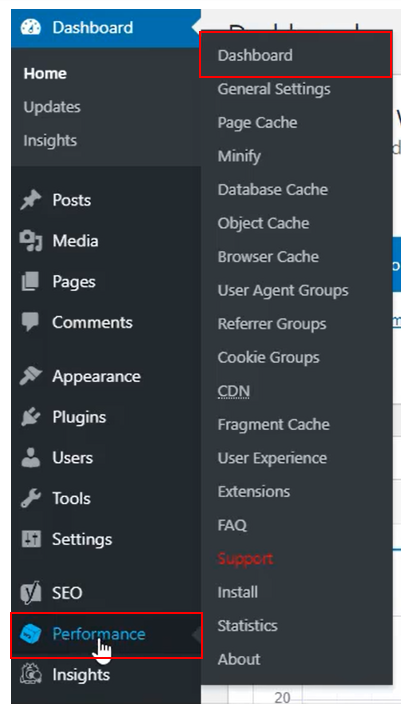Open Updates under Dashboard

coord(52,107)
